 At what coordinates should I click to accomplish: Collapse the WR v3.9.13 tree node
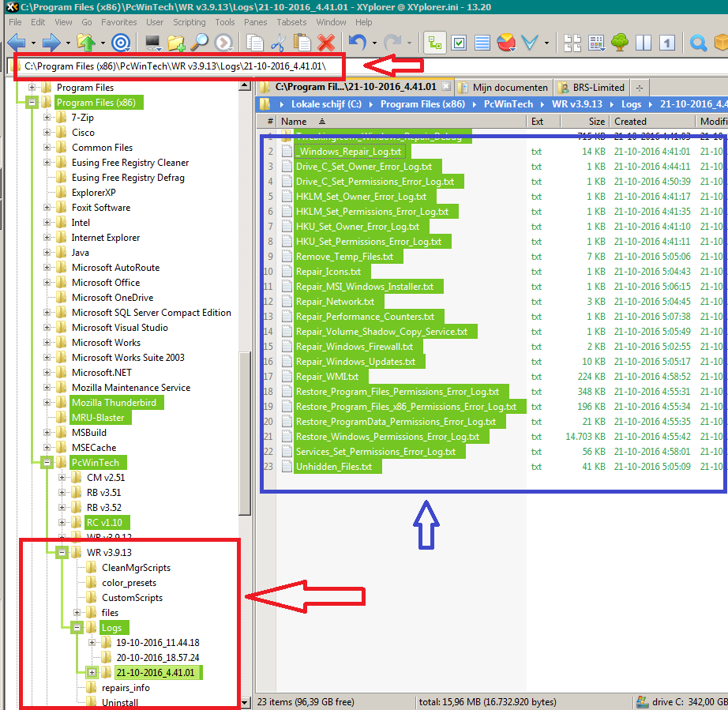tap(62, 553)
